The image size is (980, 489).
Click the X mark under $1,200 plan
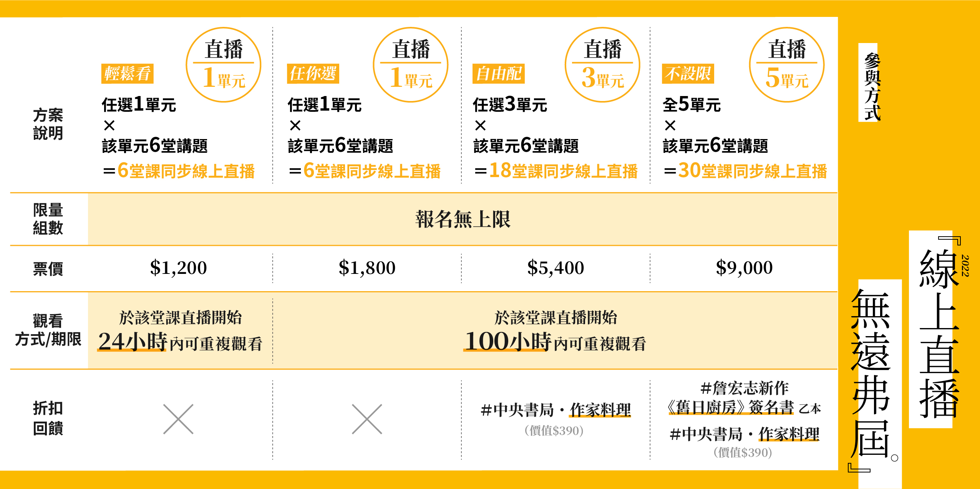click(178, 419)
